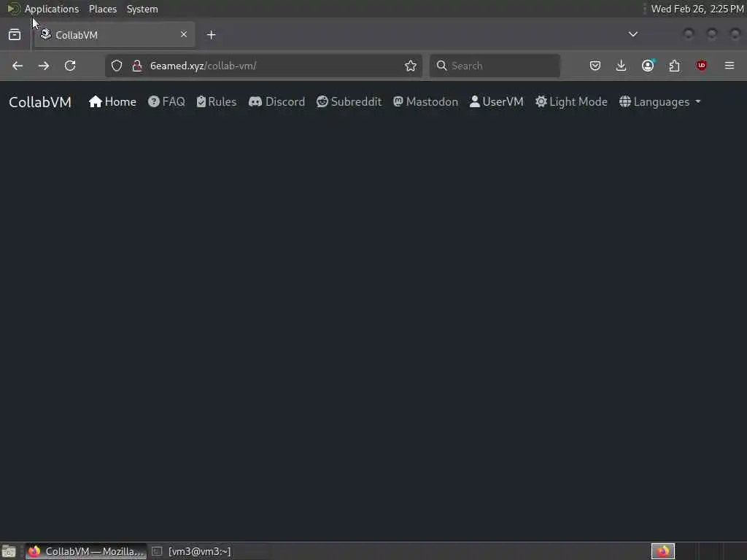Reload the current page
747x560 pixels.
pos(70,66)
